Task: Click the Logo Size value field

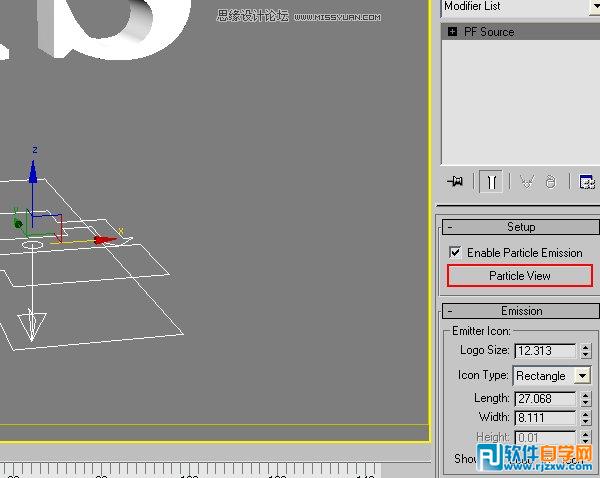Action: click(545, 351)
